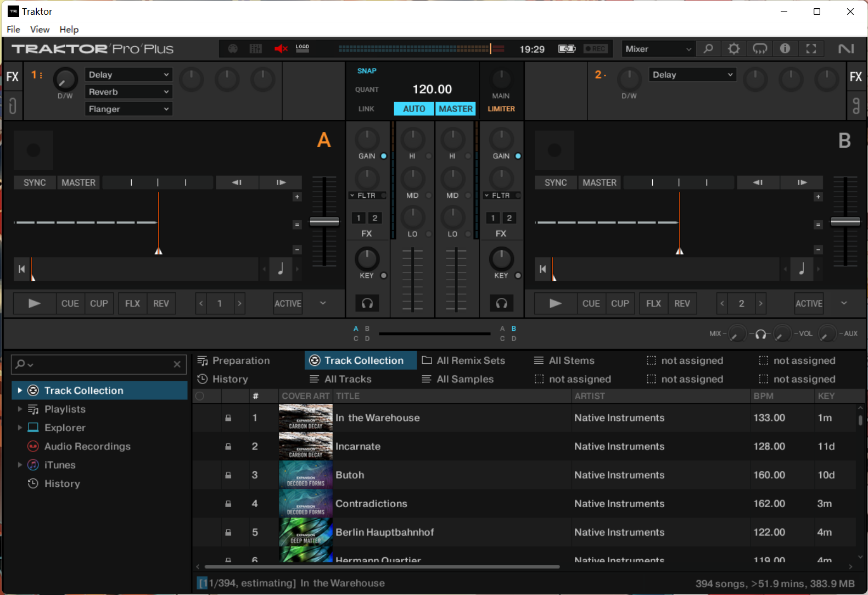Click Deck A waveform zoom minus button

click(x=297, y=249)
